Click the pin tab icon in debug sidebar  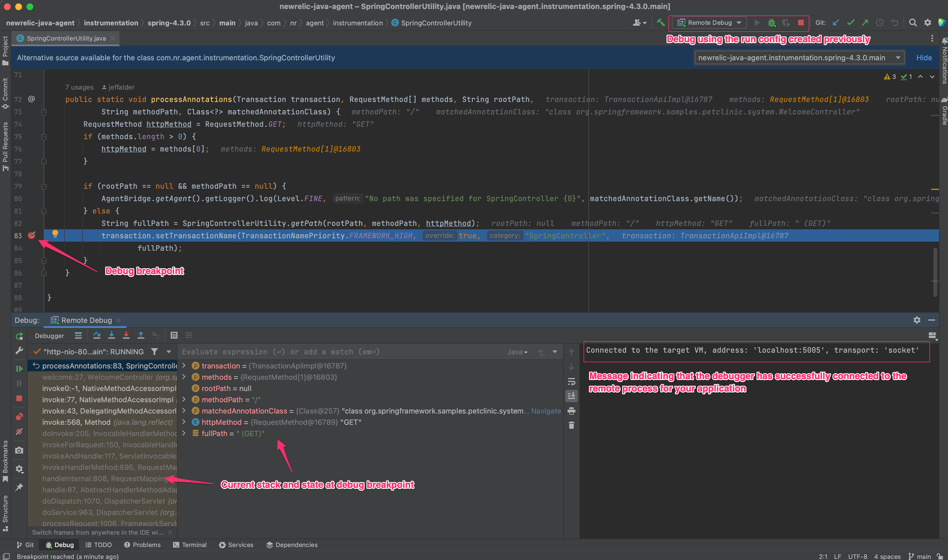[19, 487]
